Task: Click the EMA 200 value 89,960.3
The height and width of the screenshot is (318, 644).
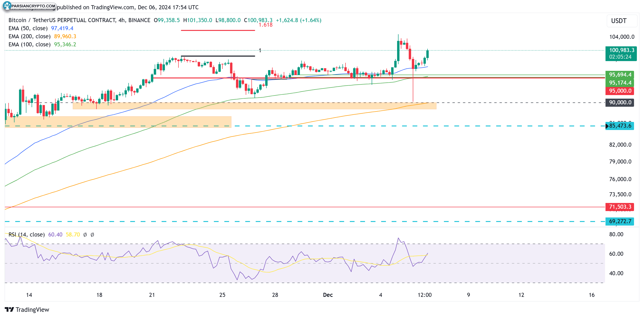Action: (x=65, y=36)
